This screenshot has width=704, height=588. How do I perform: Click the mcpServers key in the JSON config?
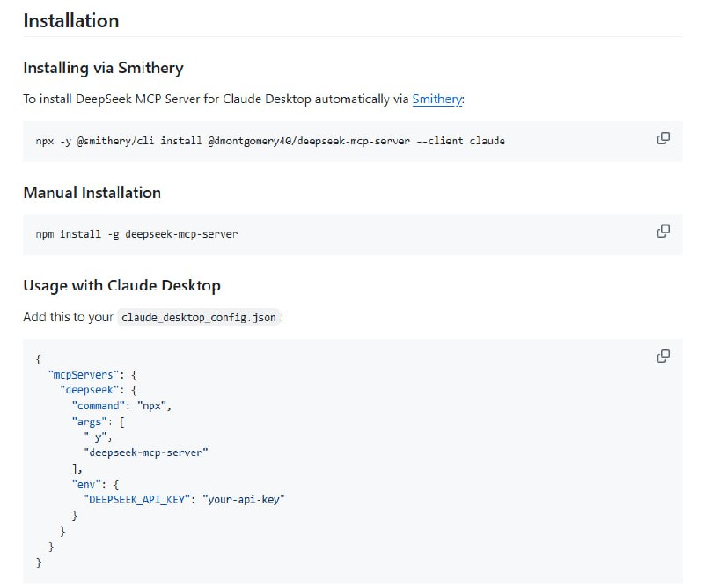tap(84, 374)
